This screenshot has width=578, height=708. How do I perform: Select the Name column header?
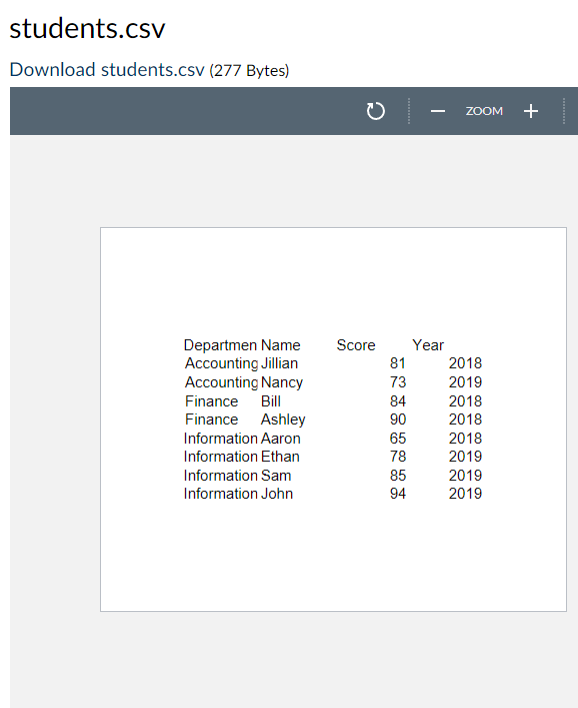280,345
